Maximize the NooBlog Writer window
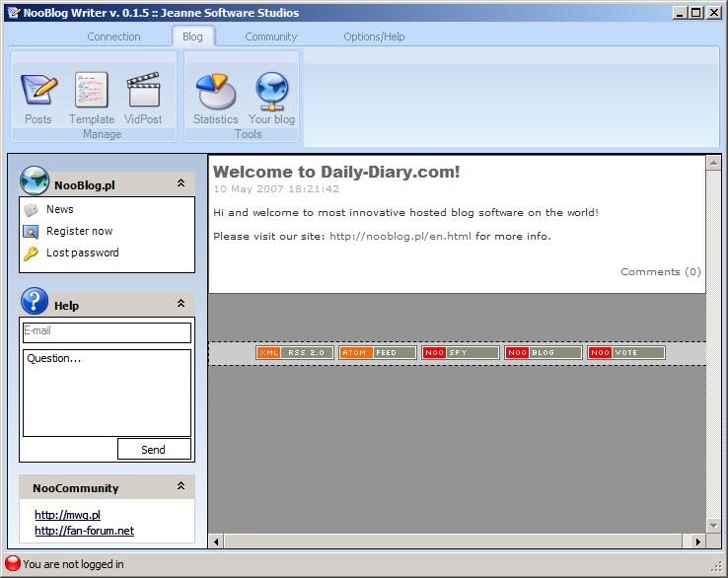 tap(696, 13)
